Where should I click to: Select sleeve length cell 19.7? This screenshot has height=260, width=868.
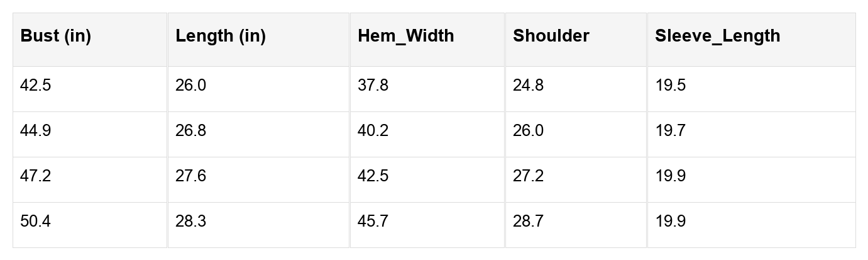tap(670, 131)
